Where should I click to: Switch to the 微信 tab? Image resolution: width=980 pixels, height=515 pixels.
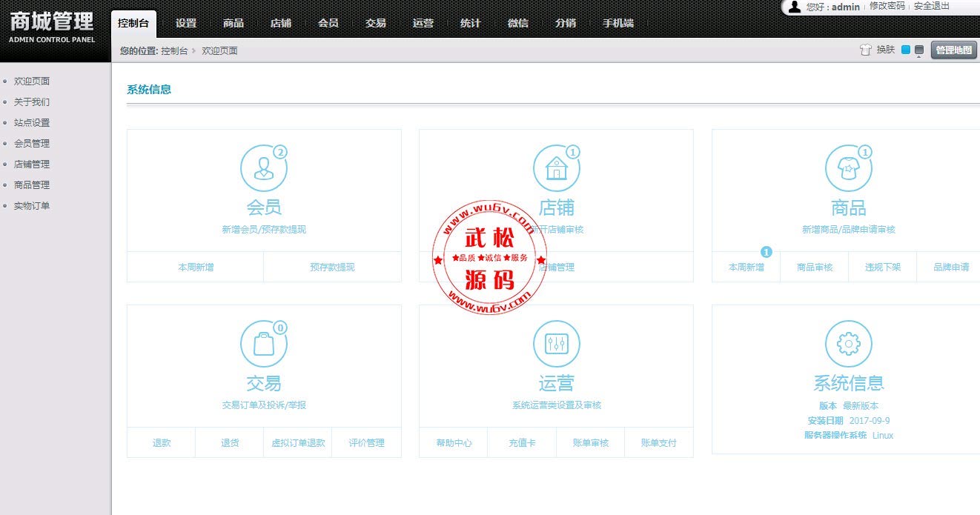pyautogui.click(x=518, y=24)
